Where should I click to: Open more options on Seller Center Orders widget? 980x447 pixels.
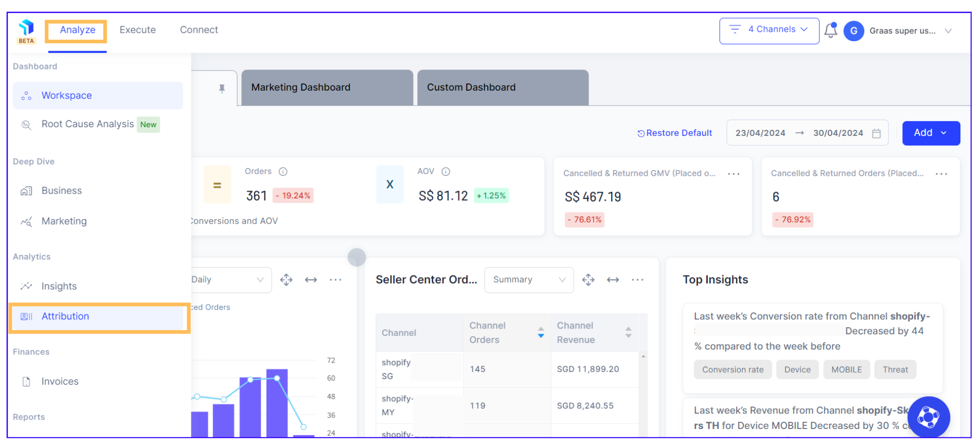tap(637, 280)
